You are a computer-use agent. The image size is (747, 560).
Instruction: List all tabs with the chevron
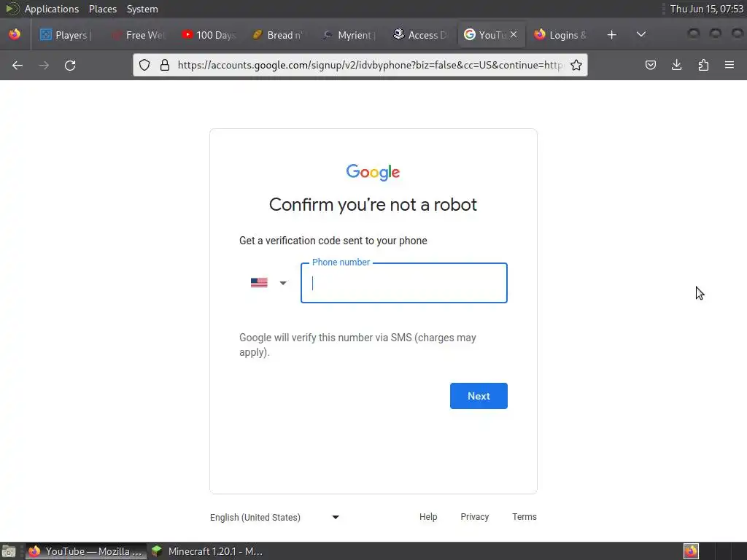pos(641,35)
